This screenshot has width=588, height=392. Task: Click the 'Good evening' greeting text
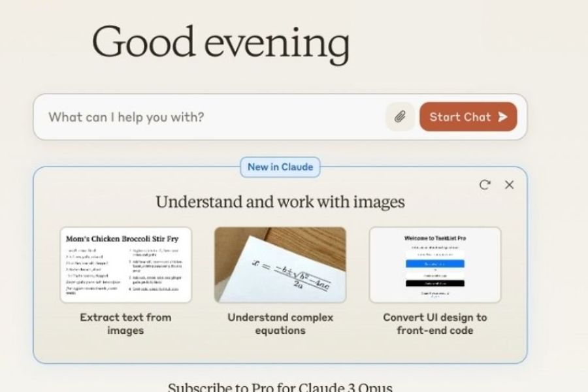(x=221, y=42)
